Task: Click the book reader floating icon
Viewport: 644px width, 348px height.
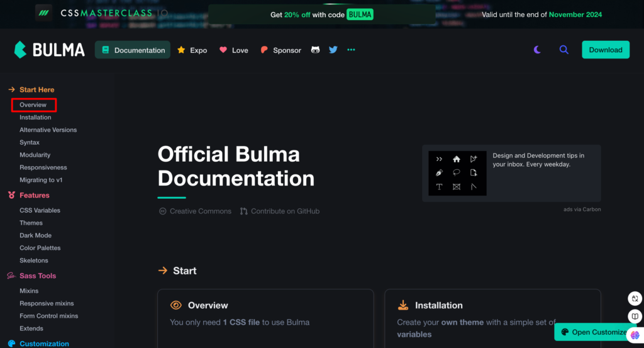Action: point(635,316)
